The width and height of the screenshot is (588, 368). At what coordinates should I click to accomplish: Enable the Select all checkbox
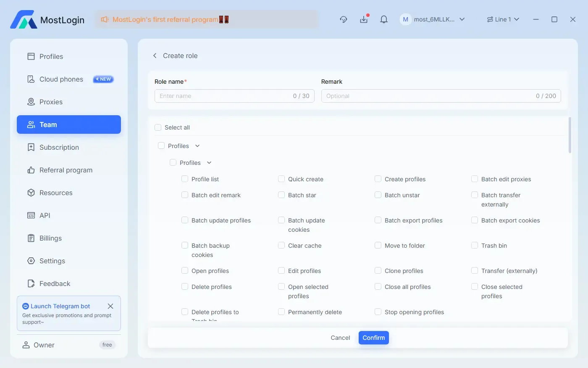pos(157,127)
